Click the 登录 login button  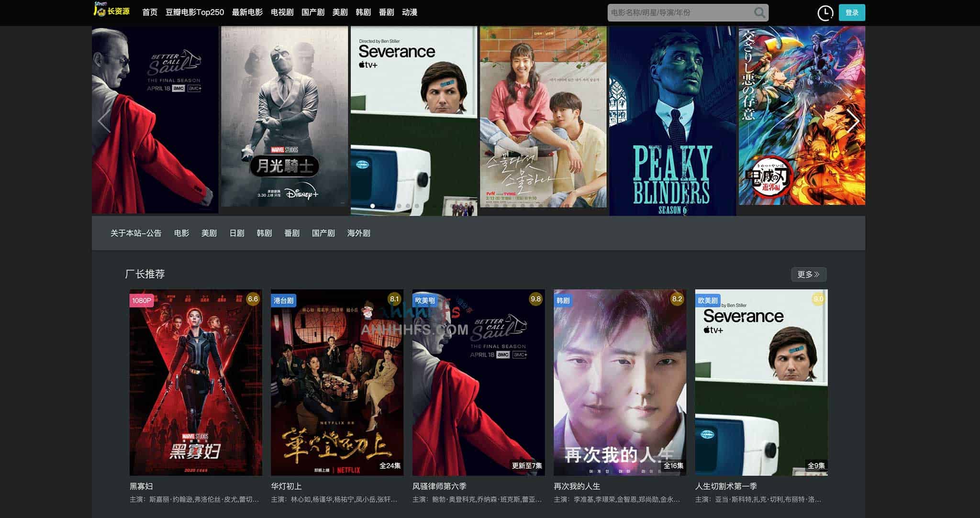[852, 13]
